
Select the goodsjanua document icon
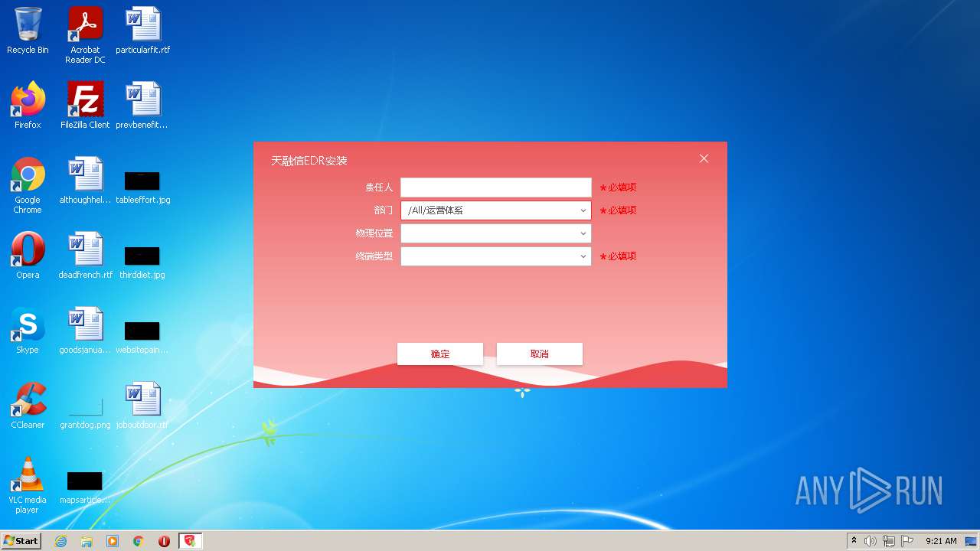pyautogui.click(x=85, y=331)
